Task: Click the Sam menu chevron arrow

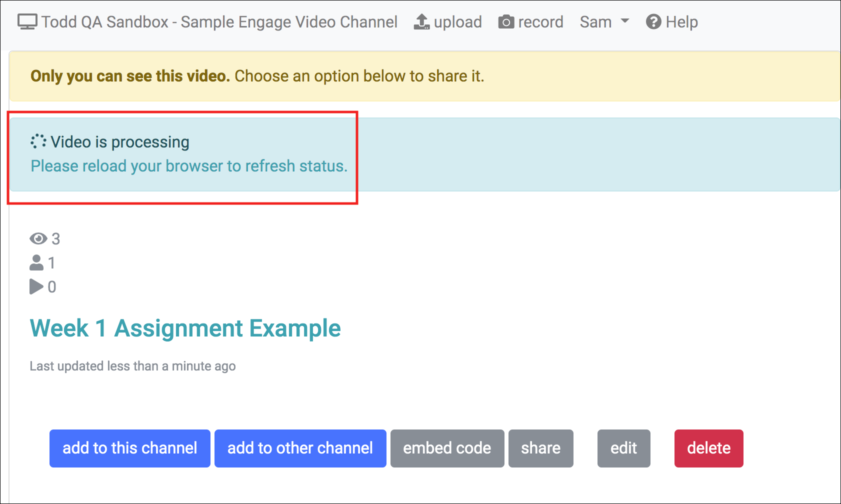Action: coord(624,22)
